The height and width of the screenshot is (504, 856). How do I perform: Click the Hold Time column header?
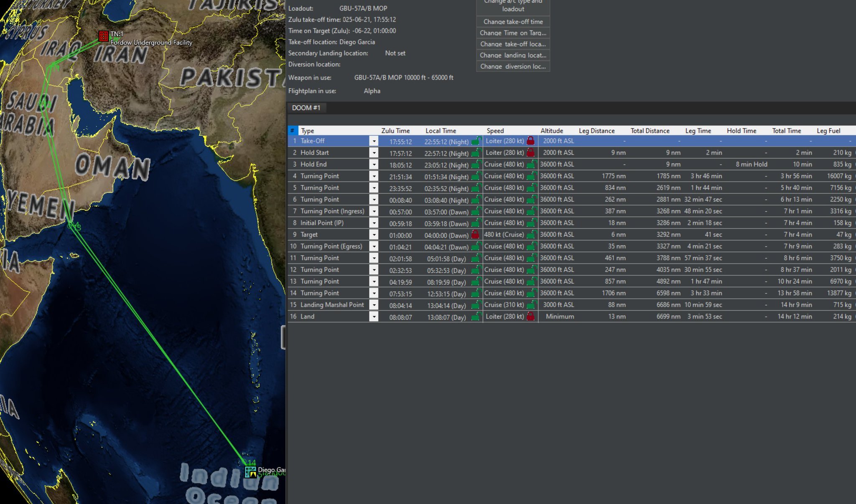741,131
